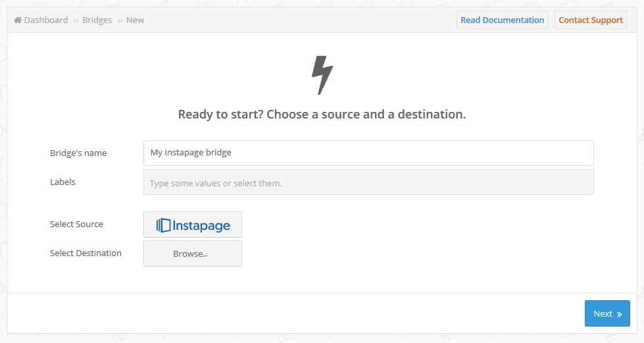The width and height of the screenshot is (644, 343).
Task: Click the 'Ready to start?' heading
Action: 322,114
